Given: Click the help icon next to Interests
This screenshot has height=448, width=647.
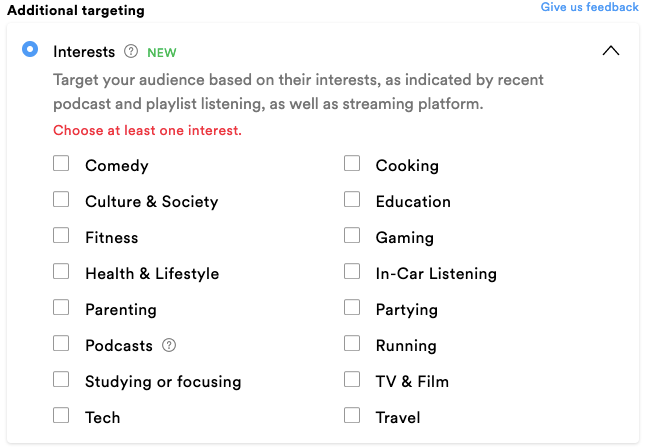Looking at the screenshot, I should [x=131, y=52].
